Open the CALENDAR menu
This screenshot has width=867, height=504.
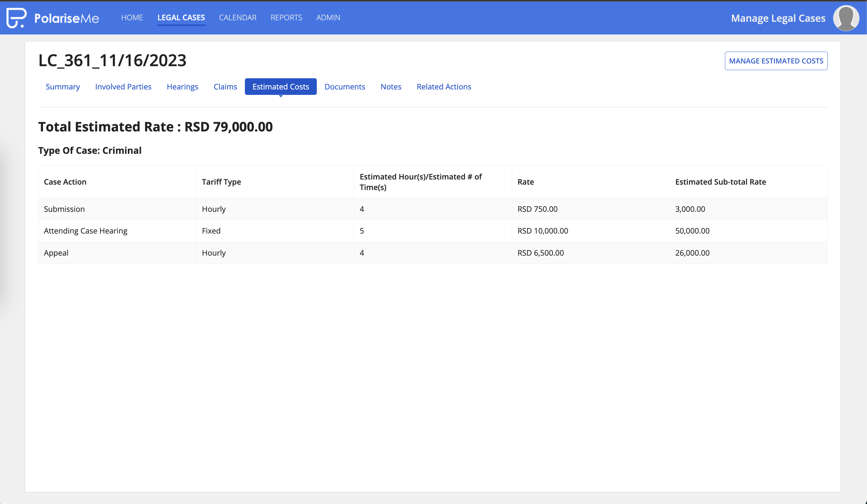click(x=238, y=18)
